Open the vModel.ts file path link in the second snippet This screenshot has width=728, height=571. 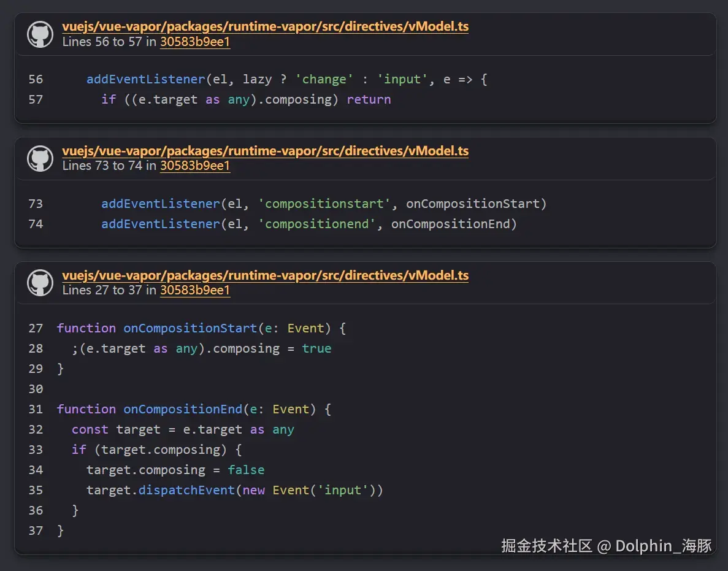(x=265, y=150)
